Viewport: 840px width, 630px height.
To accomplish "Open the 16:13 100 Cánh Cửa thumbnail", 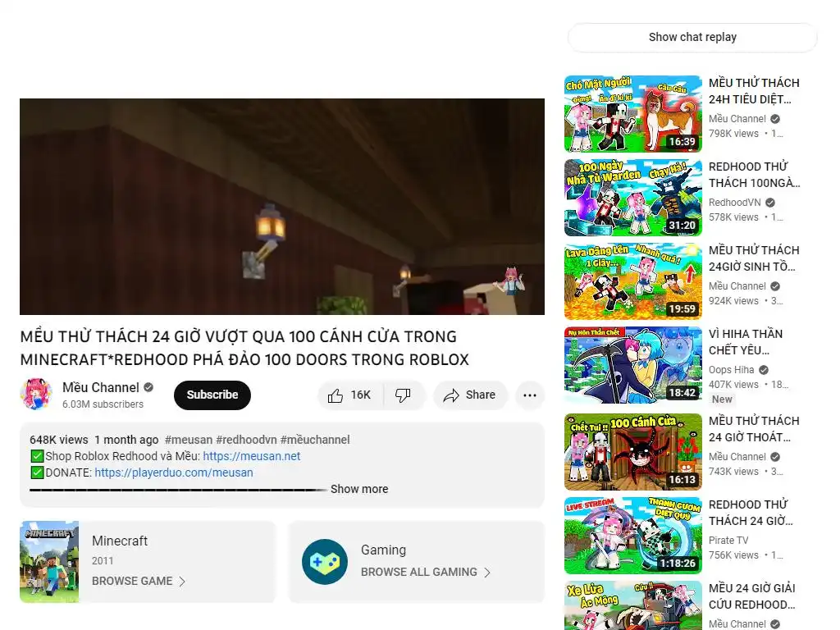I will [x=633, y=452].
